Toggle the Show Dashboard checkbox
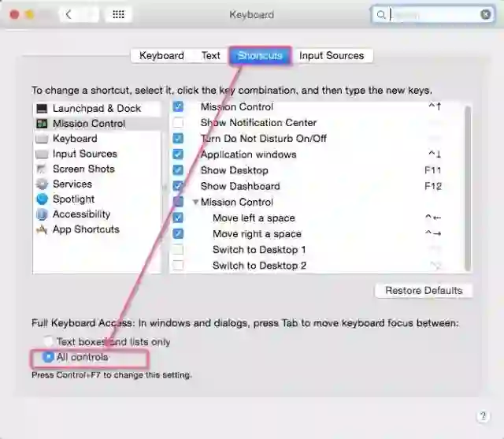This screenshot has width=504, height=439. 178,186
